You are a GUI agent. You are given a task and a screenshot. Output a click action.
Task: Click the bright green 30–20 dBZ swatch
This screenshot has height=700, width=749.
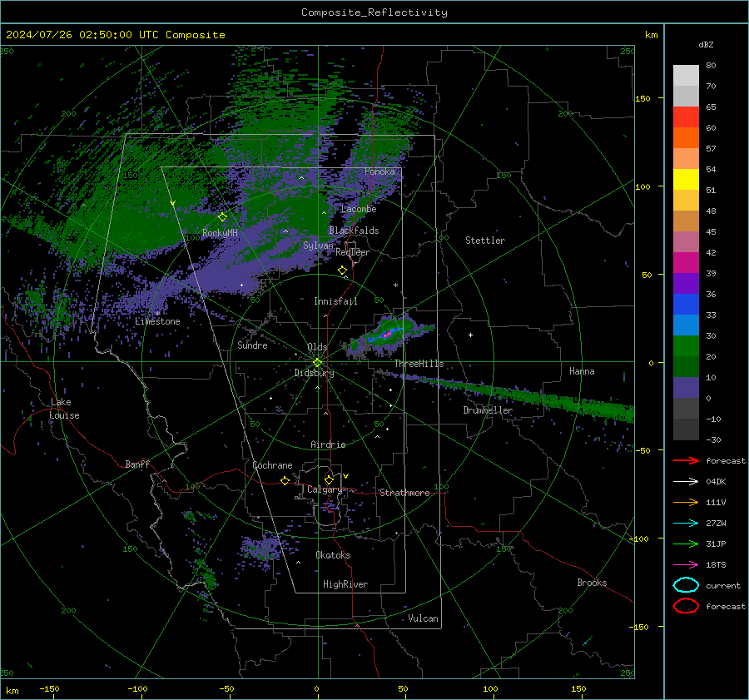tap(686, 346)
